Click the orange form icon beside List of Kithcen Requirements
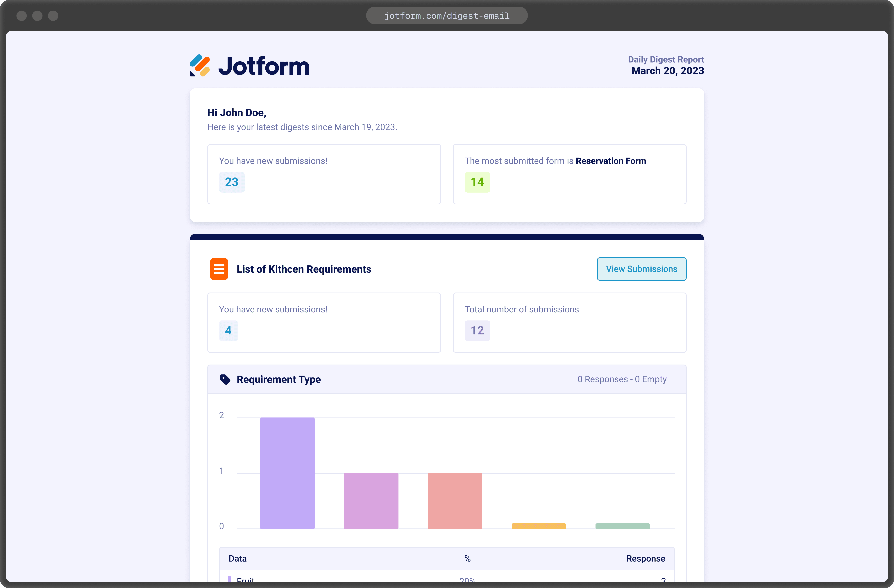 (x=219, y=269)
